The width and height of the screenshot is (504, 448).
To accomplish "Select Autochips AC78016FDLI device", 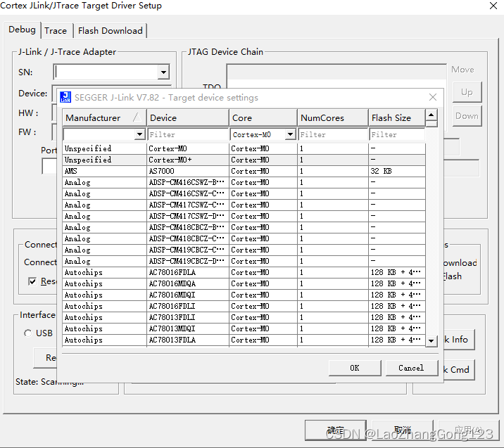I will point(244,306).
